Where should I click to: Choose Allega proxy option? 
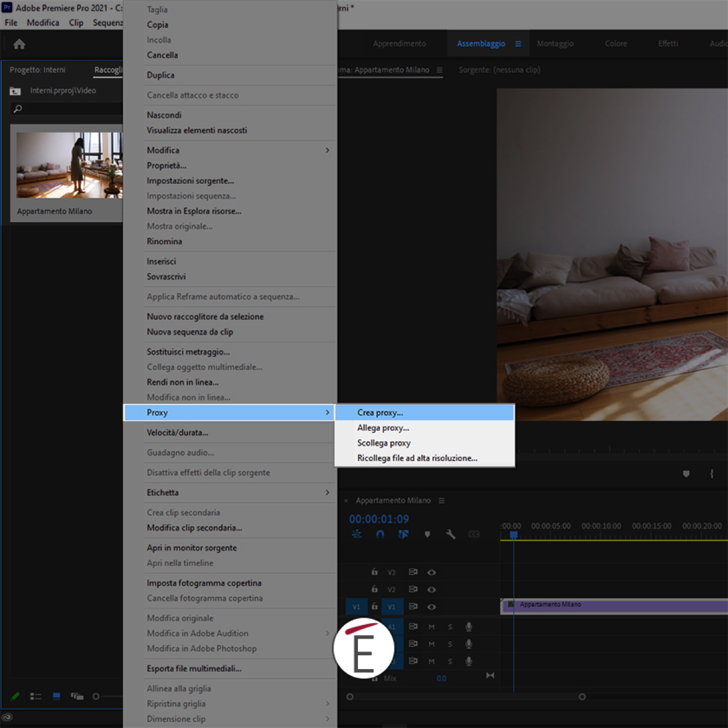tap(383, 428)
